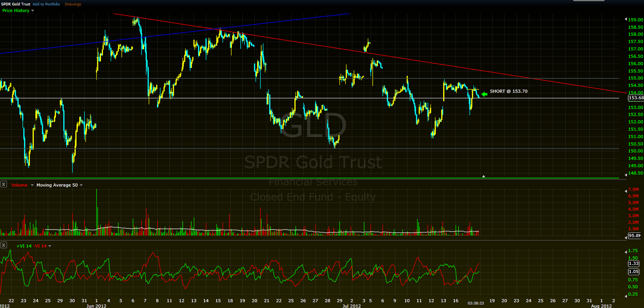Open the Drawings menu

tap(73, 4)
